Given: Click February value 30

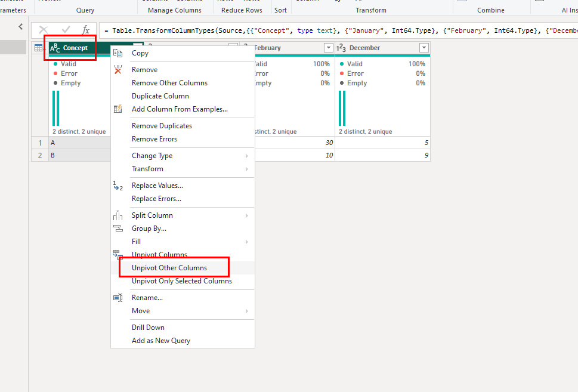Looking at the screenshot, I should pyautogui.click(x=295, y=143).
